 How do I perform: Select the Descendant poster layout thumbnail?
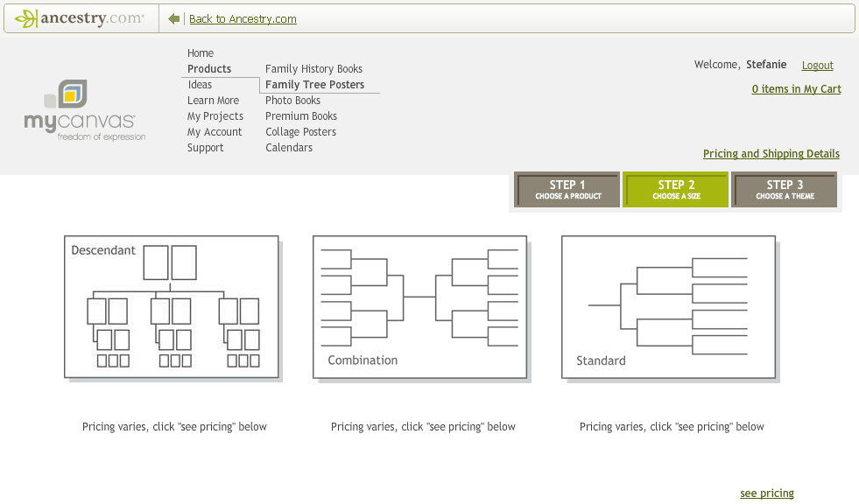pos(172,307)
